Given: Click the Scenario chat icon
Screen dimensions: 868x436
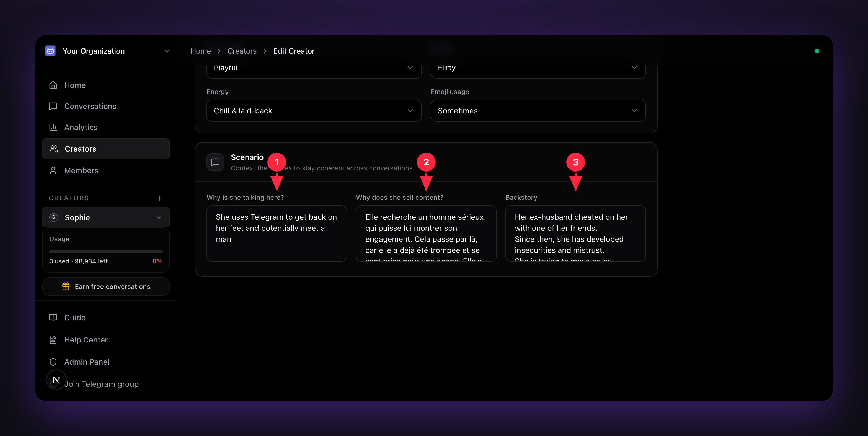Looking at the screenshot, I should click(x=215, y=162).
